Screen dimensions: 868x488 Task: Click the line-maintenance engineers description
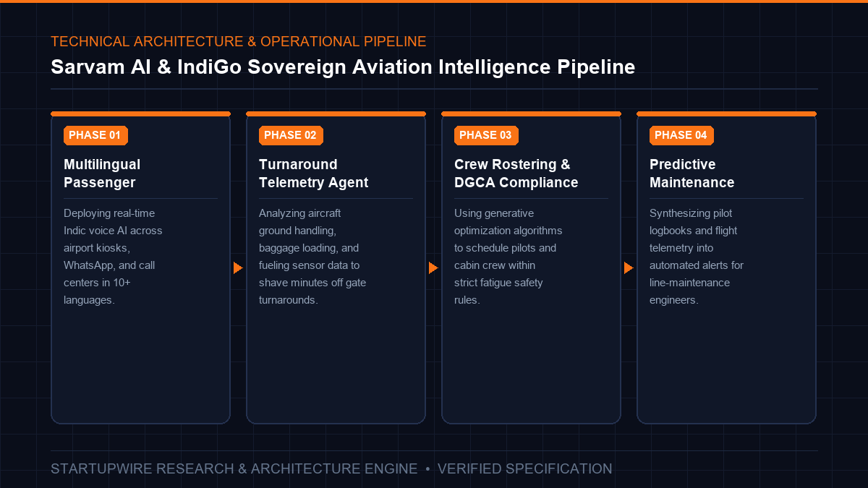point(697,257)
